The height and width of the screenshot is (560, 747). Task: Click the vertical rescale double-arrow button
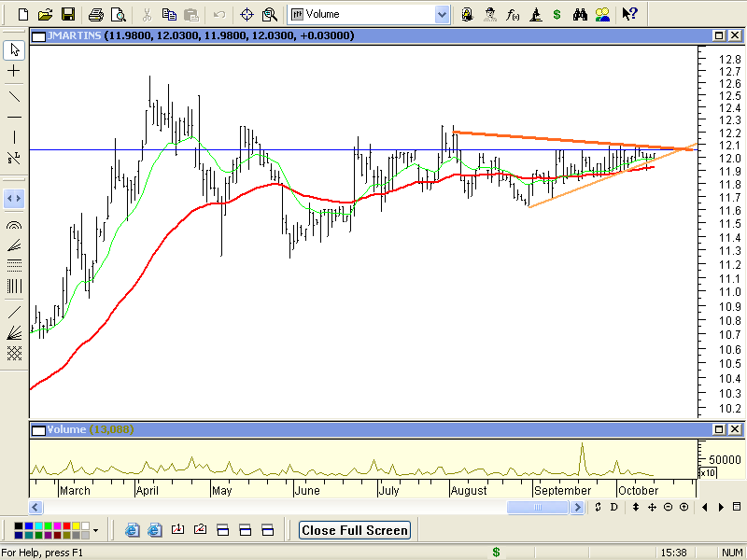(x=636, y=507)
